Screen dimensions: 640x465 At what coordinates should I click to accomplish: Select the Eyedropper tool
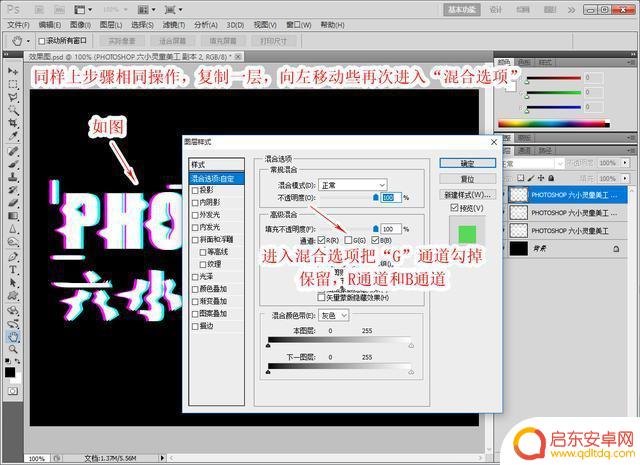coord(13,136)
